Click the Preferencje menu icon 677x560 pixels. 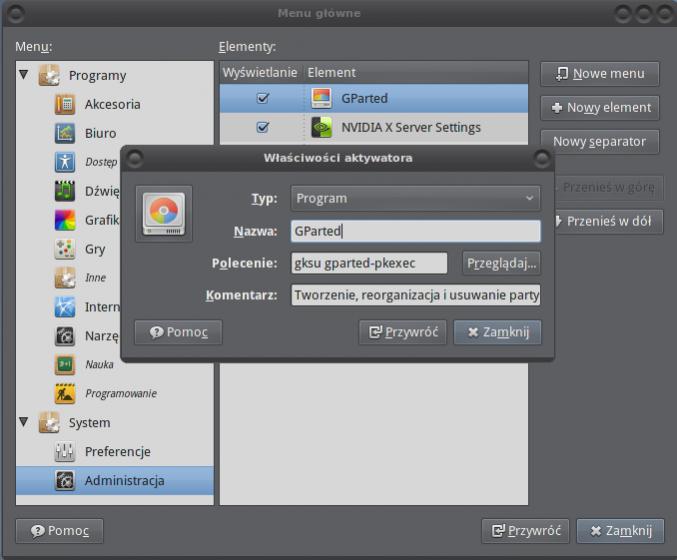65,452
